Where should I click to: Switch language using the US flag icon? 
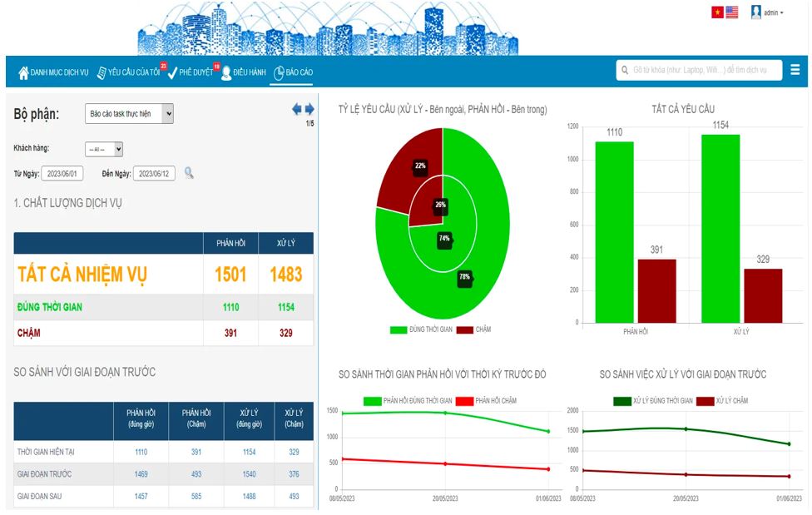click(x=732, y=12)
